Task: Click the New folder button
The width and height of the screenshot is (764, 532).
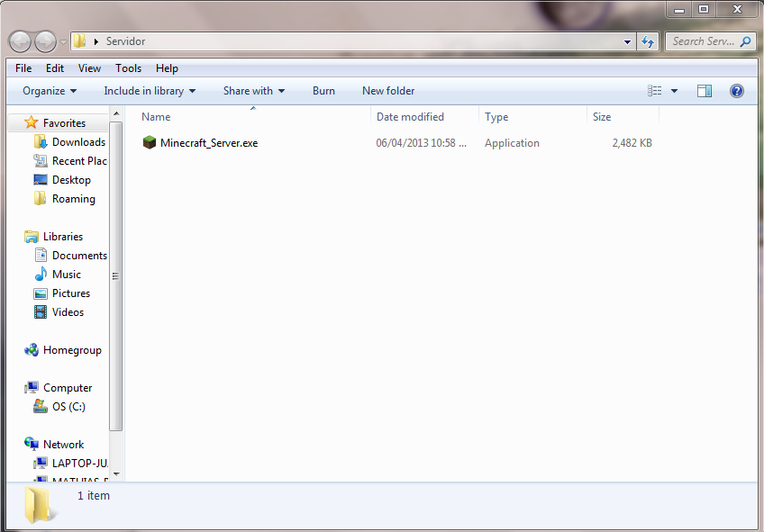Action: (x=388, y=91)
